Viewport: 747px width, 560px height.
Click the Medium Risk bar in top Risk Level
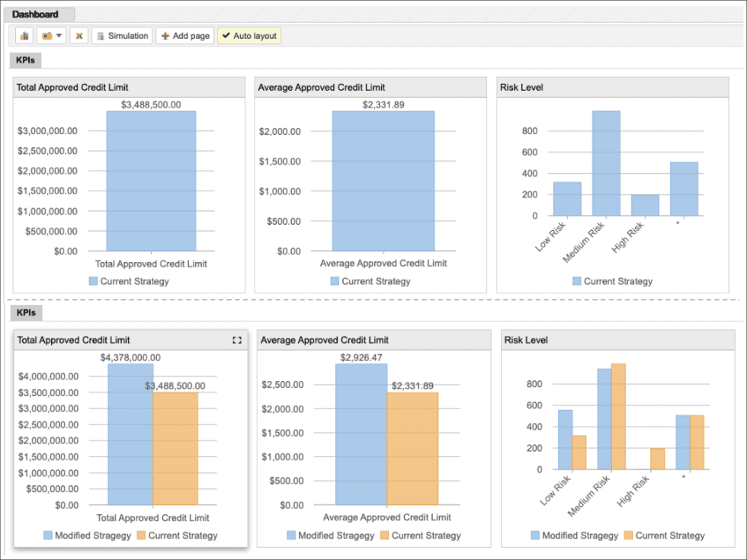[x=607, y=163]
